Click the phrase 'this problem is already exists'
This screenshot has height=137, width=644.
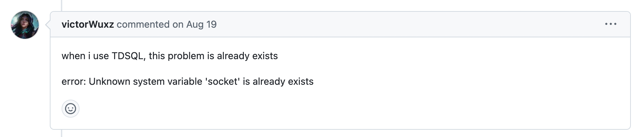(213, 56)
